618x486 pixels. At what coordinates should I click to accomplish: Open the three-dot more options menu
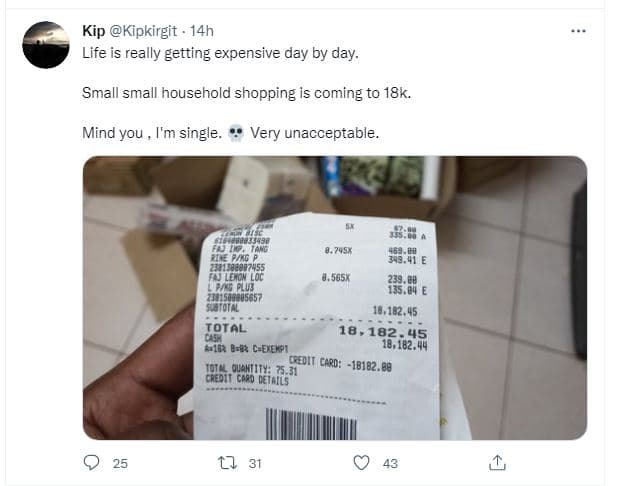(578, 31)
